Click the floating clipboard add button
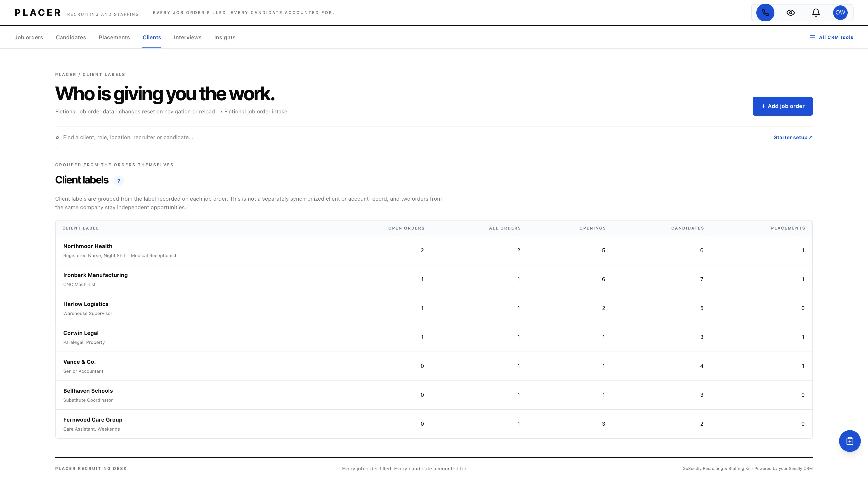 [849, 441]
